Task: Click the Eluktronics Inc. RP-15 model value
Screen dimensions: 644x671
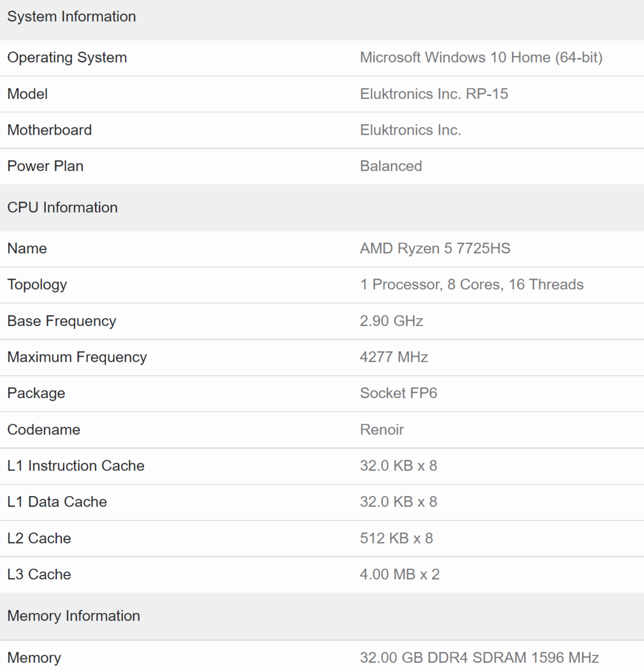Action: [x=434, y=94]
